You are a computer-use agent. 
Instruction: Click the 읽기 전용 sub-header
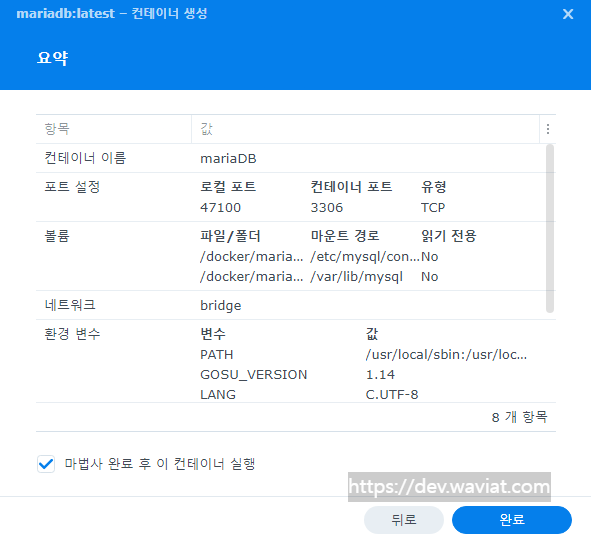449,236
